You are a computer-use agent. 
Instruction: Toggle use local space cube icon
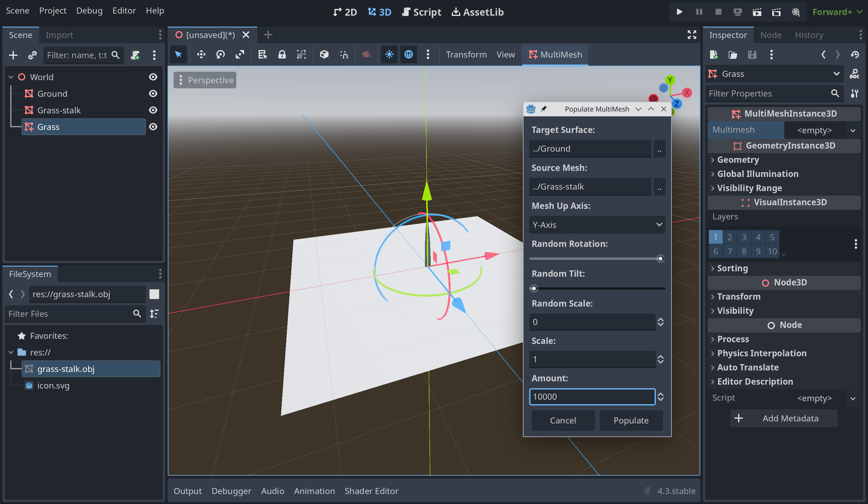(x=324, y=55)
